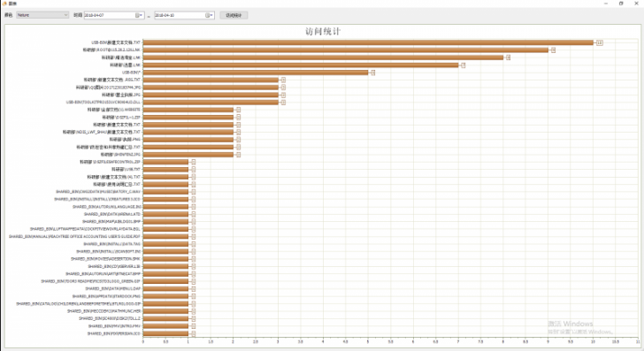Click the application icon in title bar

[x=4, y=4]
